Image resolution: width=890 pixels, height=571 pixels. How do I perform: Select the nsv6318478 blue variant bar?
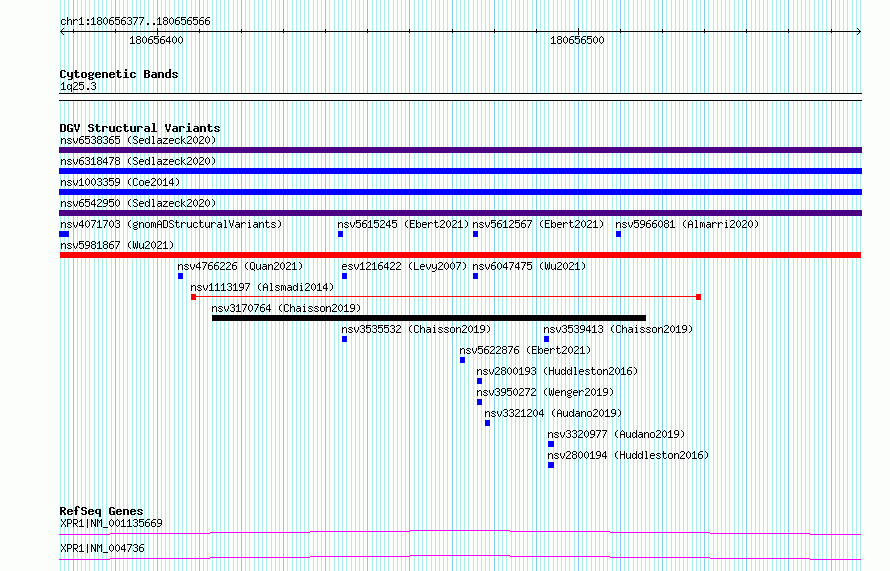[x=460, y=171]
